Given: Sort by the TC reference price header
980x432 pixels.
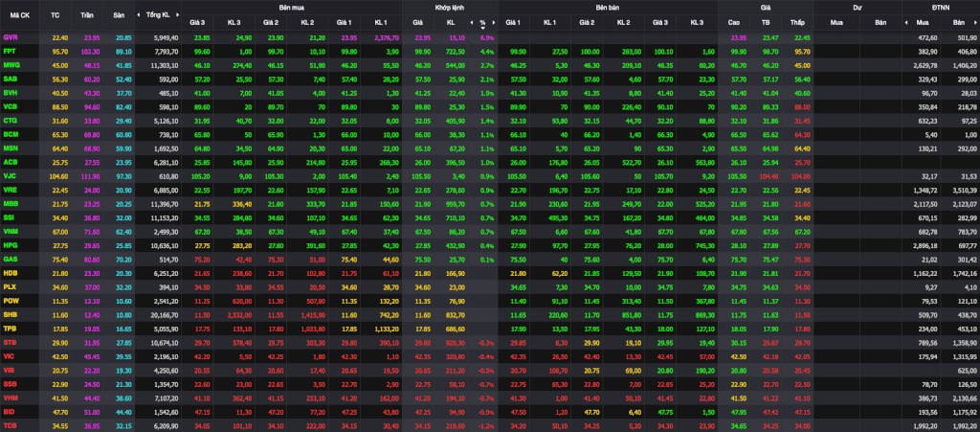Looking at the screenshot, I should click(55, 14).
